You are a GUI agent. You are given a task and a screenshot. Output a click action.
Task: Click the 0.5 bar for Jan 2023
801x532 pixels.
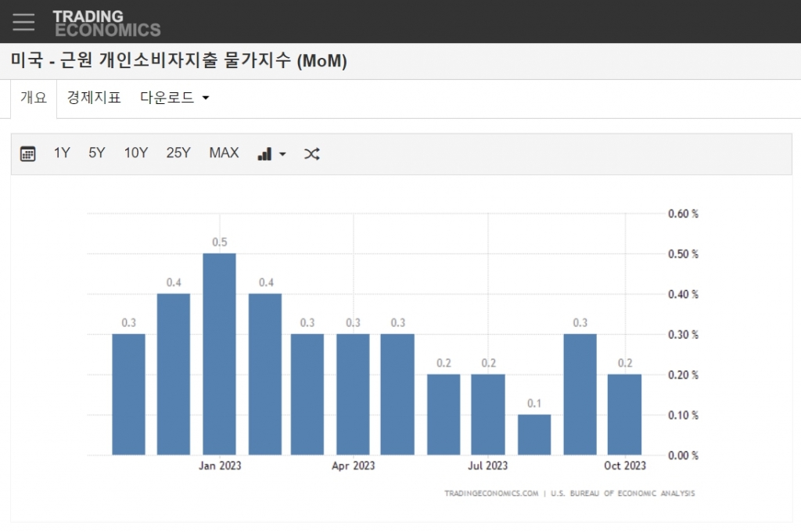coord(219,354)
